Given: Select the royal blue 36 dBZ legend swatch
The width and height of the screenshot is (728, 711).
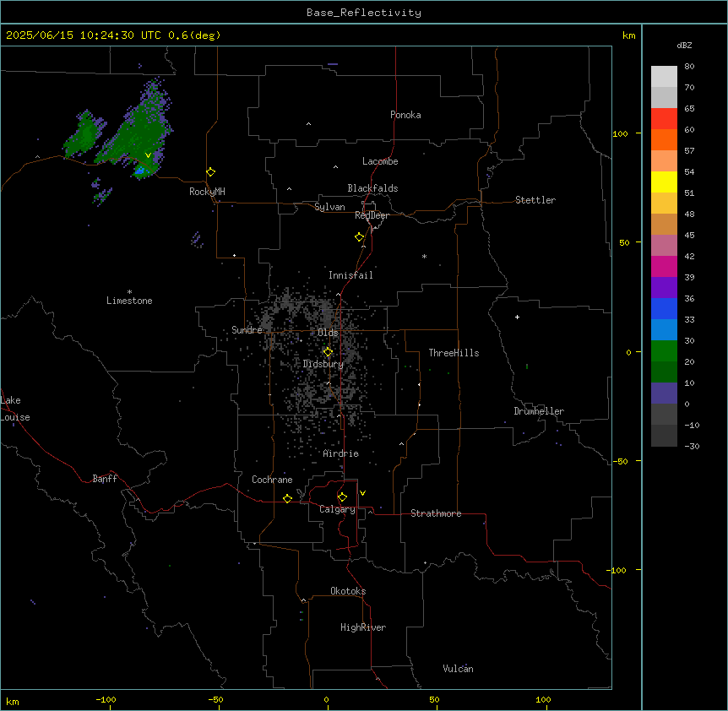Looking at the screenshot, I should pyautogui.click(x=664, y=308).
